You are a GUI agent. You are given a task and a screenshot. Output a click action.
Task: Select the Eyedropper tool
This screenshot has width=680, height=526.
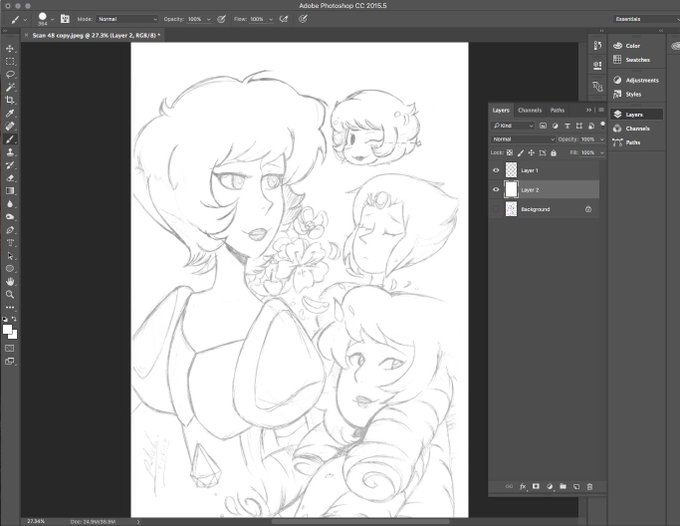[x=10, y=113]
